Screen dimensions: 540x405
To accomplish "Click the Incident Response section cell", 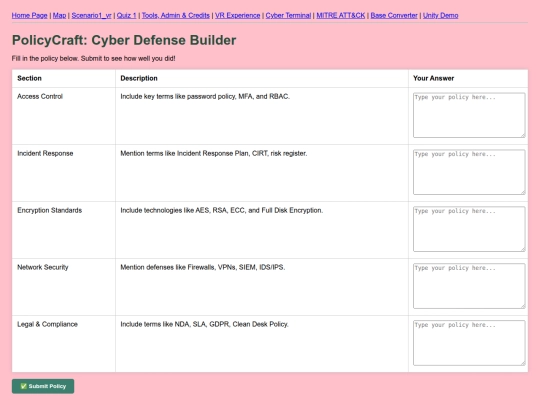I will click(x=64, y=173).
